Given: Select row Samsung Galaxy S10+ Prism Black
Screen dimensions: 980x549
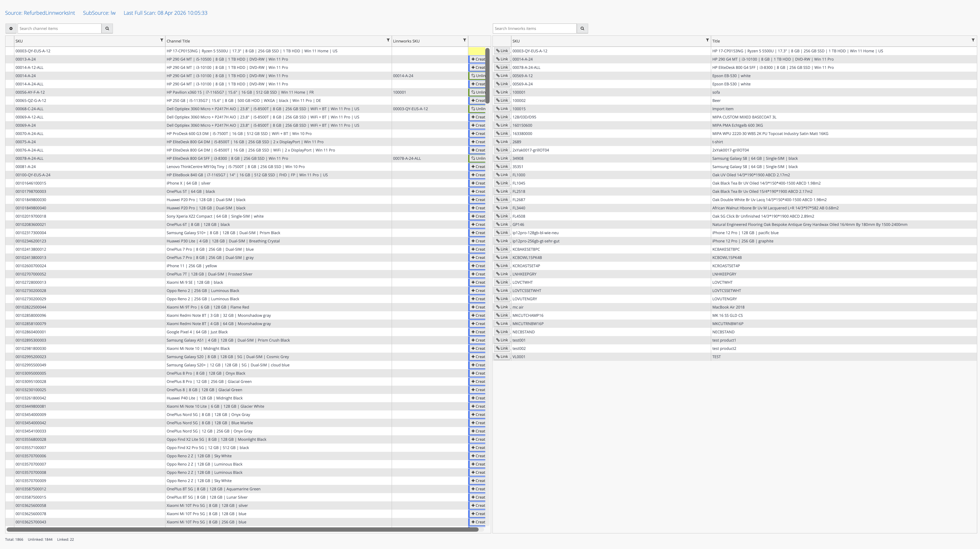Looking at the screenshot, I should click(x=245, y=233).
